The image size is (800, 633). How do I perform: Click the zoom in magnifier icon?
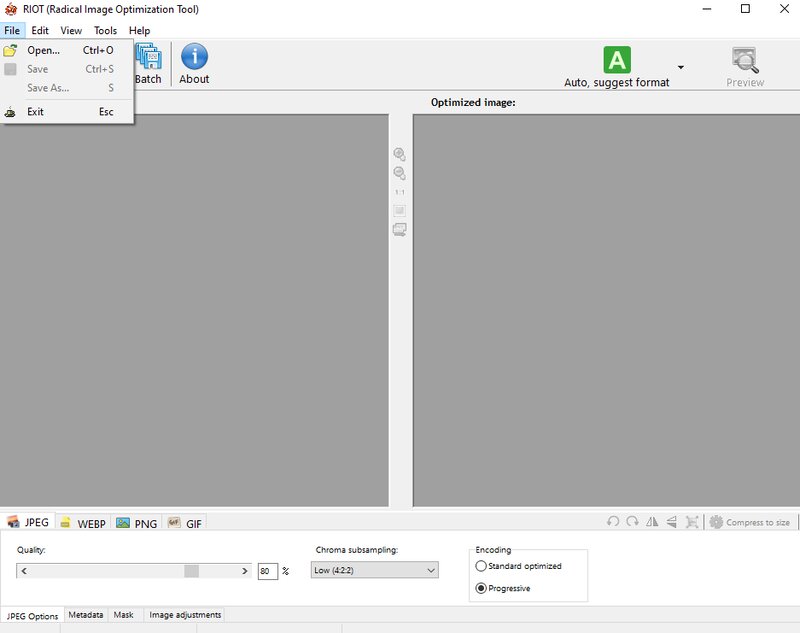pyautogui.click(x=399, y=154)
